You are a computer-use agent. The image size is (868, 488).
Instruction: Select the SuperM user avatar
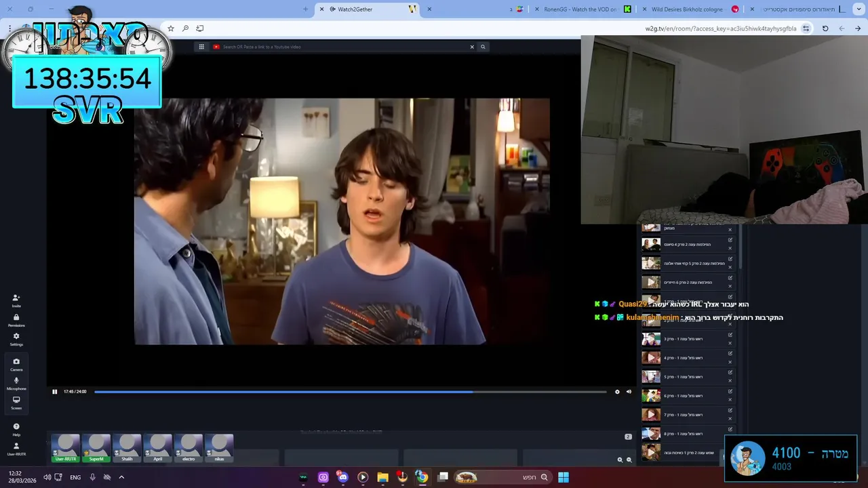tap(96, 449)
